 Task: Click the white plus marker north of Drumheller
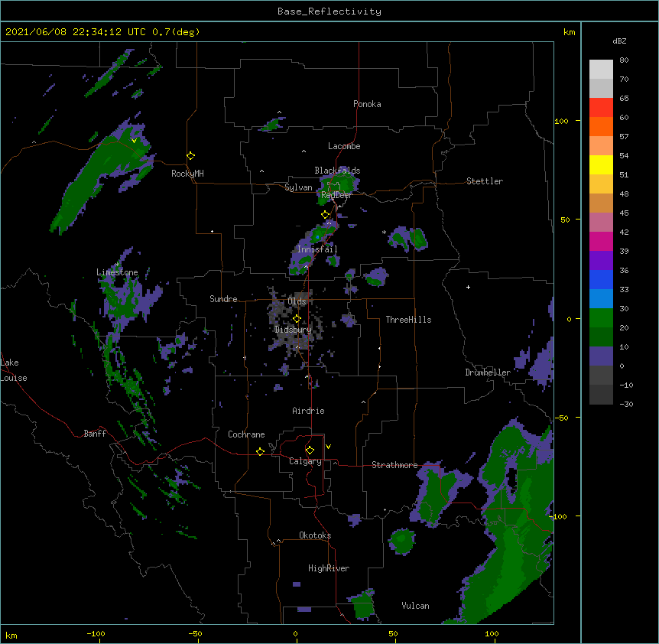click(468, 287)
